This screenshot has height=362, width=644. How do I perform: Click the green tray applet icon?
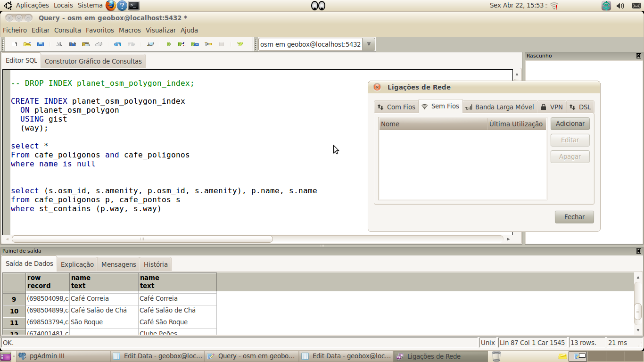pos(606,6)
